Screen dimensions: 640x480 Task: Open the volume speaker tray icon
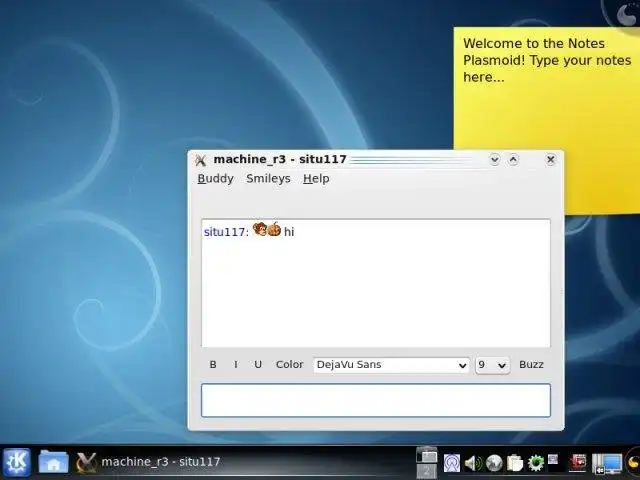[x=473, y=463]
